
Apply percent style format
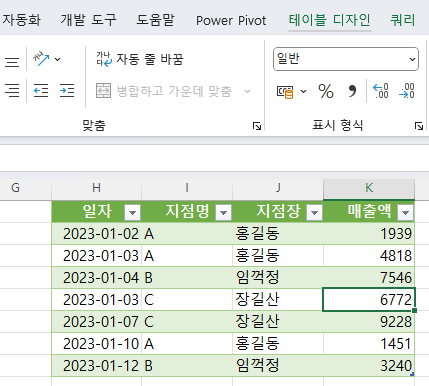point(326,91)
